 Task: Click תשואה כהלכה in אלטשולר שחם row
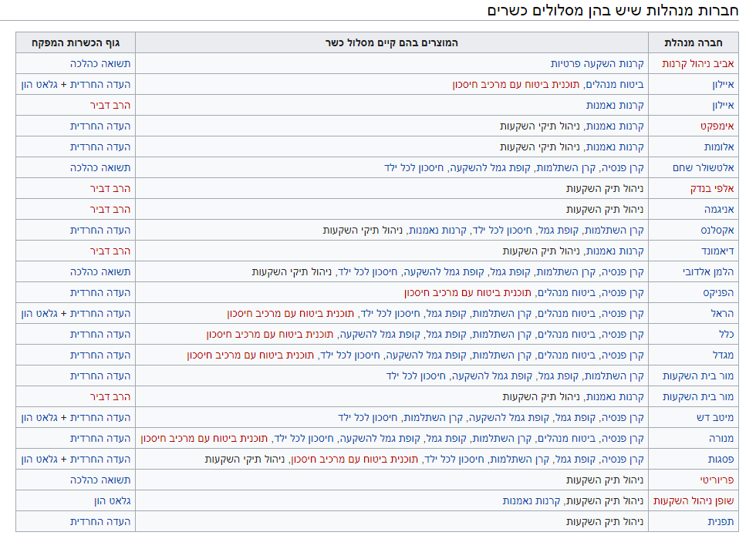click(100, 168)
